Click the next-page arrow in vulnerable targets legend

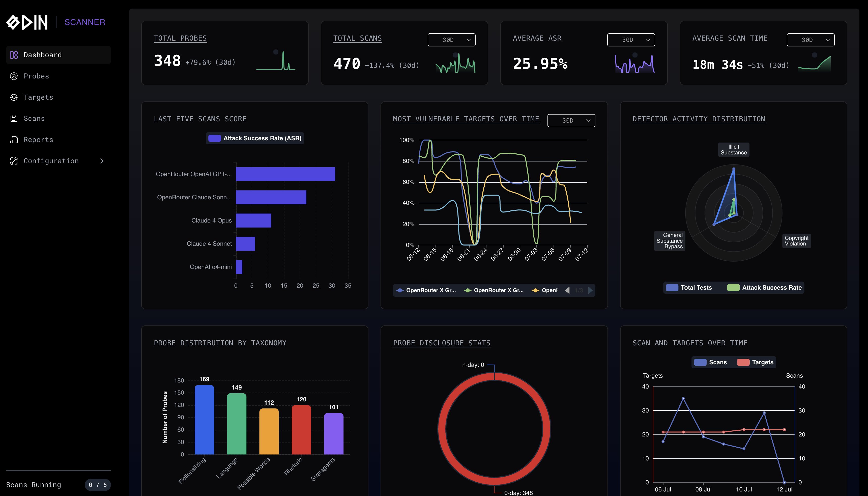point(591,290)
